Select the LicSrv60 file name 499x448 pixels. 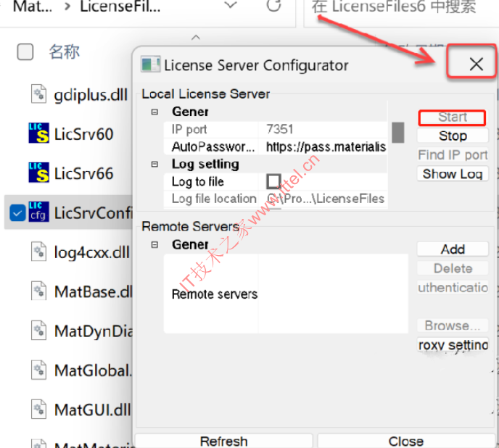83,134
